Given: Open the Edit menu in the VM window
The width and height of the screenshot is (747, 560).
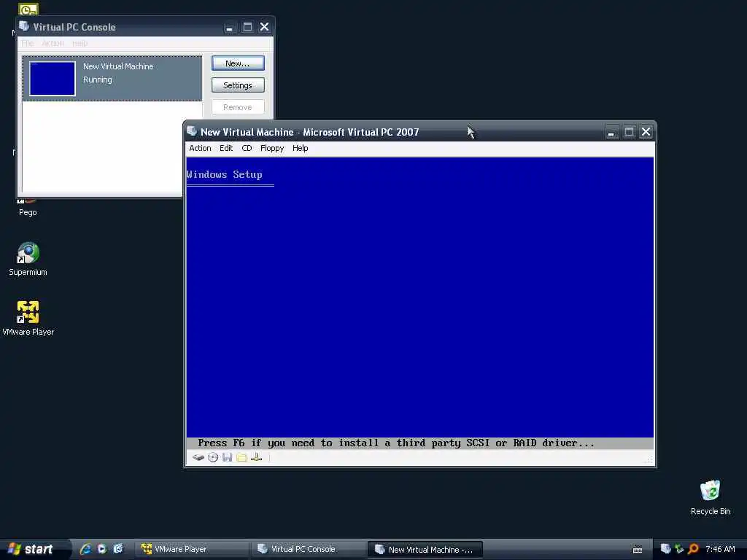Looking at the screenshot, I should [226, 148].
